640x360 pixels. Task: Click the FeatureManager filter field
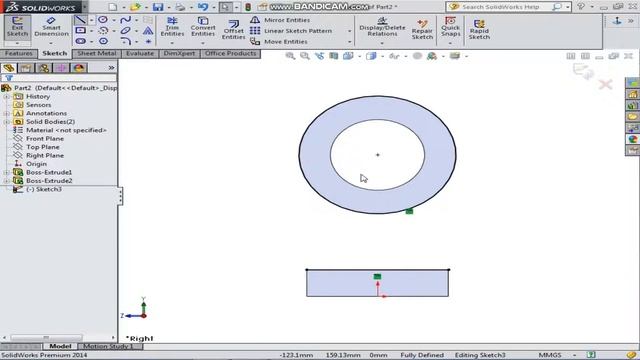[x=59, y=78]
